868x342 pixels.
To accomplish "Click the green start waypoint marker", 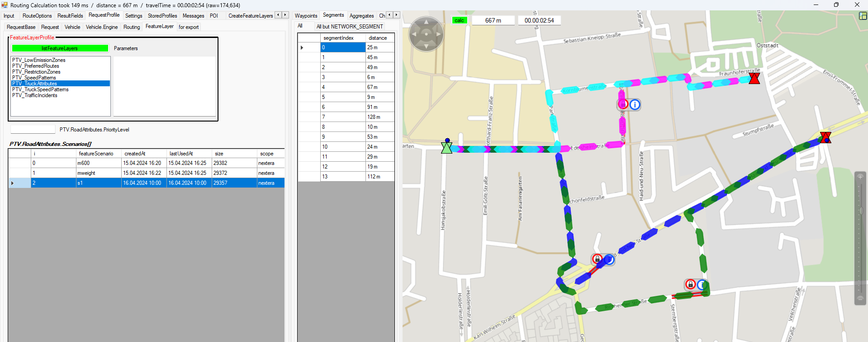I will (x=446, y=147).
